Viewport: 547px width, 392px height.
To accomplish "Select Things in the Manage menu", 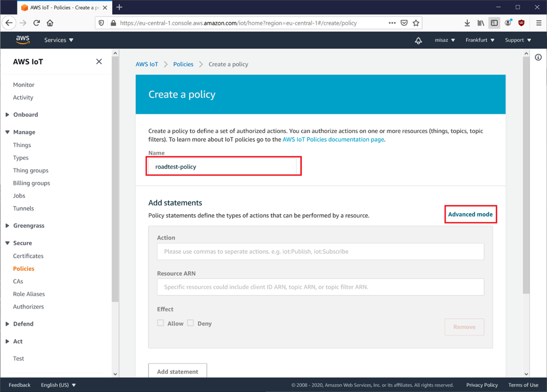I will 22,145.
